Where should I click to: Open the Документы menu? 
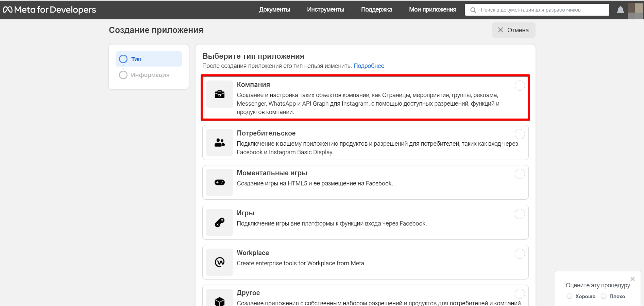point(274,10)
